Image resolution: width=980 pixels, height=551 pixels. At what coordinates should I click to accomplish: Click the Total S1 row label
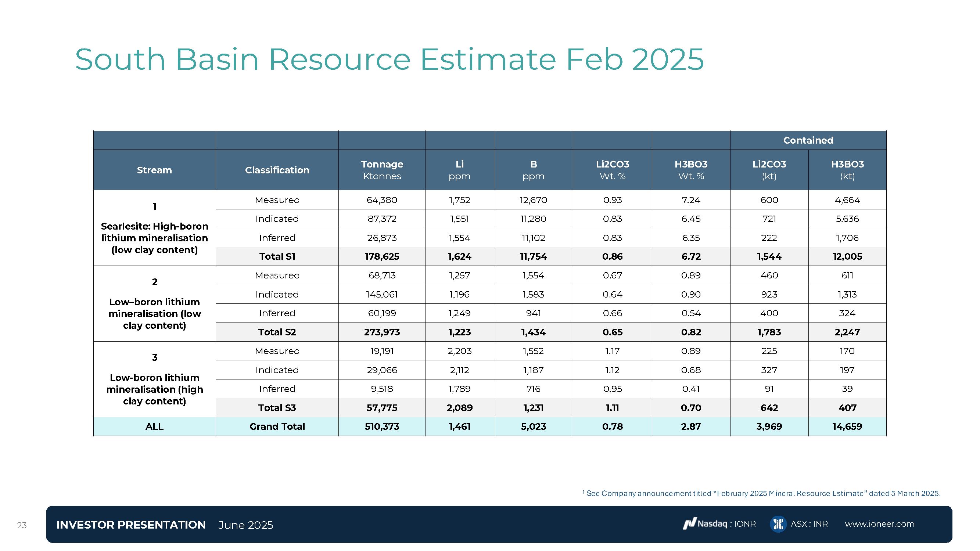click(x=277, y=256)
